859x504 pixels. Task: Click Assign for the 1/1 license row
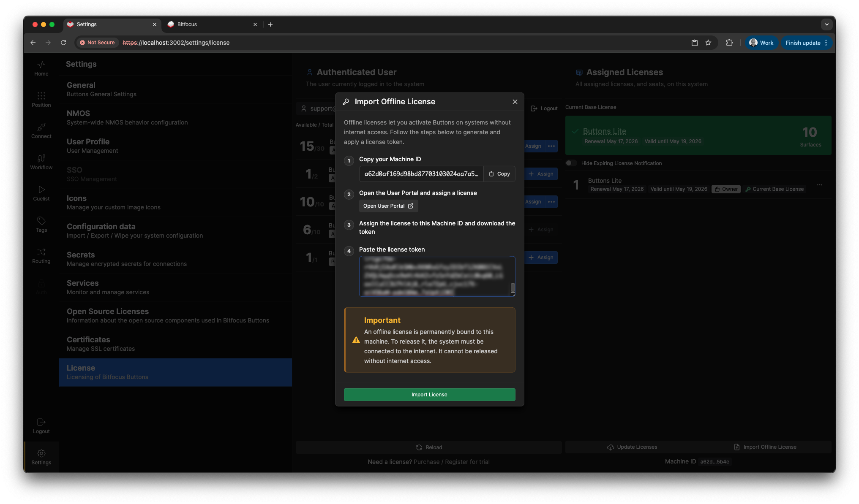pos(541,257)
